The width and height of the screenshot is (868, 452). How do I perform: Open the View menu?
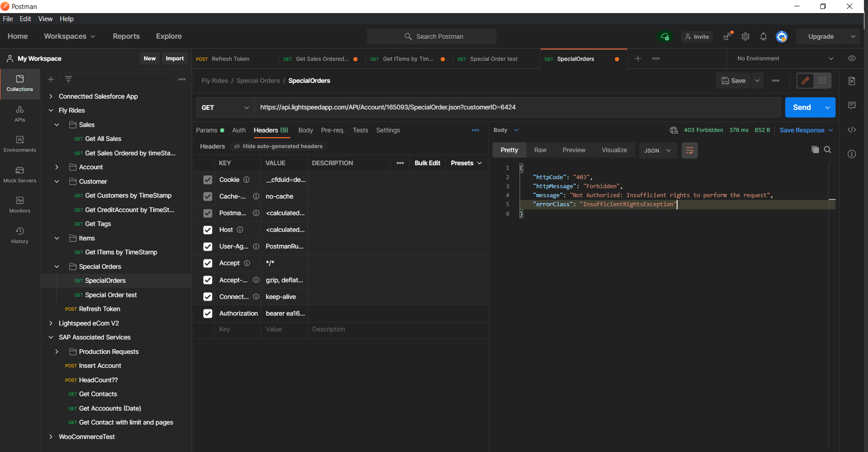pyautogui.click(x=45, y=19)
